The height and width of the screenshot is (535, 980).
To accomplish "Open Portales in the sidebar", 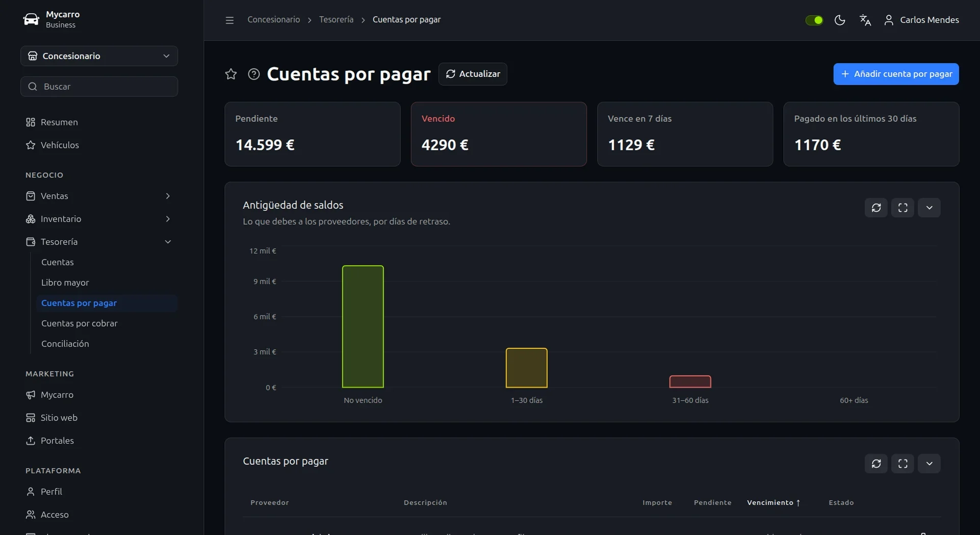I will click(x=99, y=441).
